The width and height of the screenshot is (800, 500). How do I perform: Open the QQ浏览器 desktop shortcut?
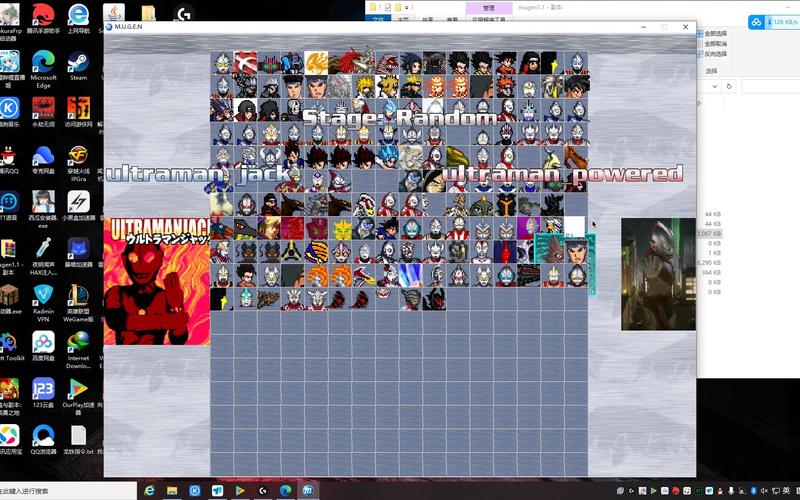point(43,439)
